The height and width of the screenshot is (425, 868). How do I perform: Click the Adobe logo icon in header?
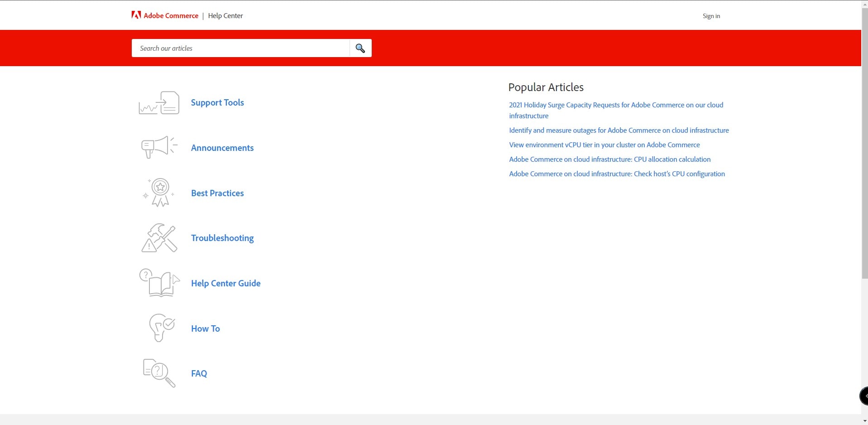(x=136, y=15)
